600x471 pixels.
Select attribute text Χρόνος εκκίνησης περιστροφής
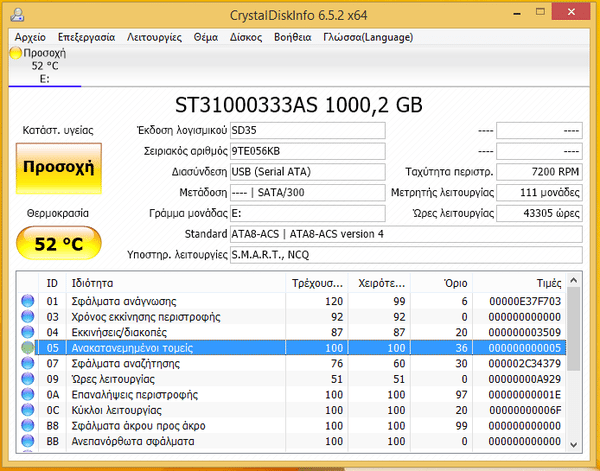coord(146,317)
